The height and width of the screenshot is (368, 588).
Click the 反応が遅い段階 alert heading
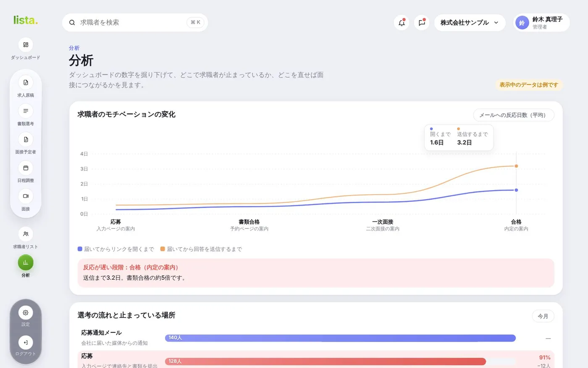(x=131, y=267)
